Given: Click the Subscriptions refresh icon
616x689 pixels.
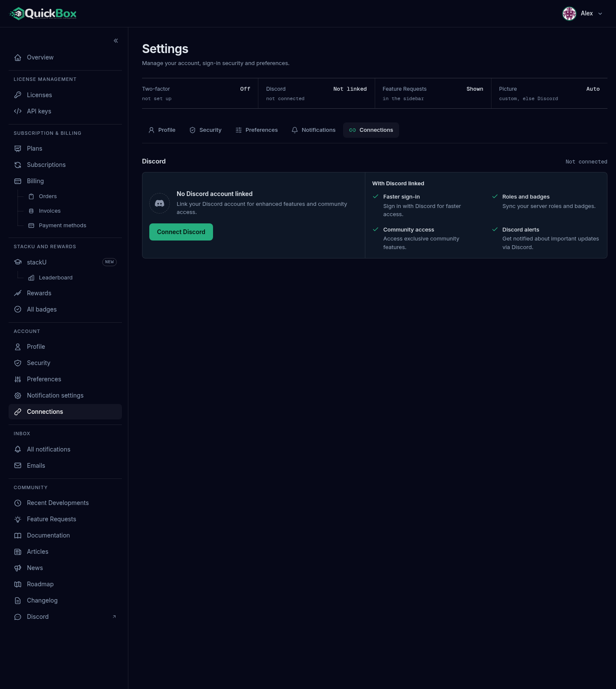Looking at the screenshot, I should tap(18, 165).
